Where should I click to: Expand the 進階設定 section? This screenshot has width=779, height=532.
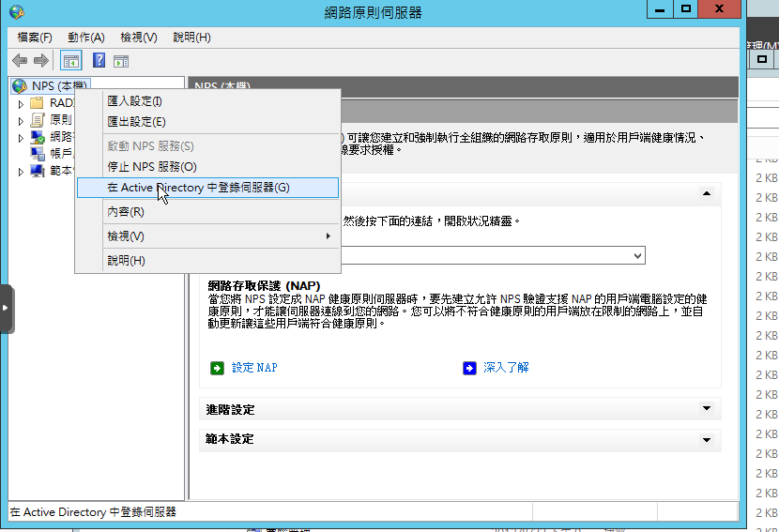click(705, 409)
